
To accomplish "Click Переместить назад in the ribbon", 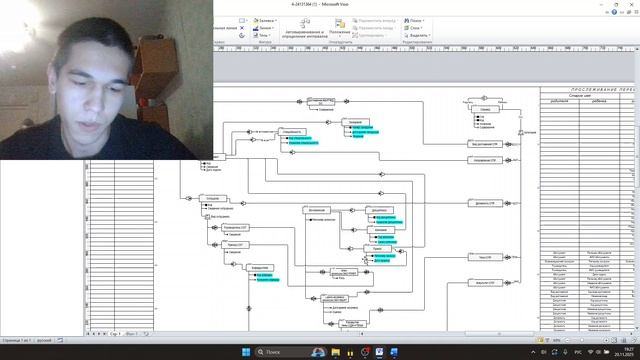I will [373, 28].
